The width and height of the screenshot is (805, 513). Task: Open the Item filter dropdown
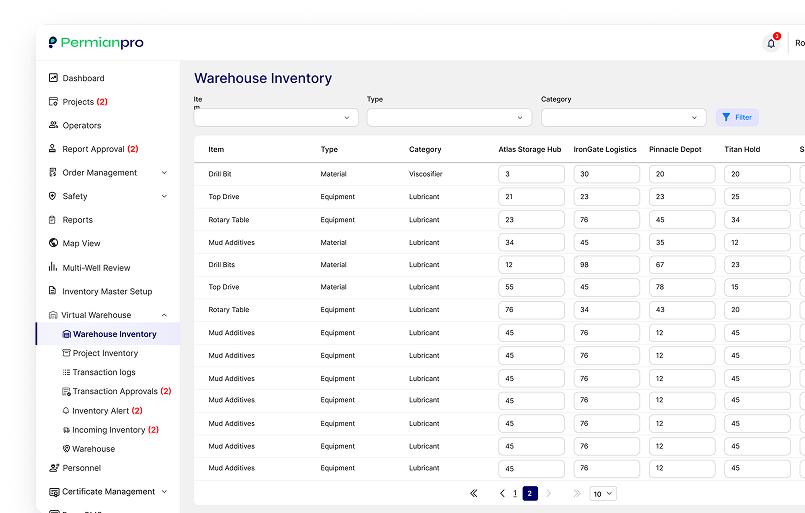tap(276, 118)
